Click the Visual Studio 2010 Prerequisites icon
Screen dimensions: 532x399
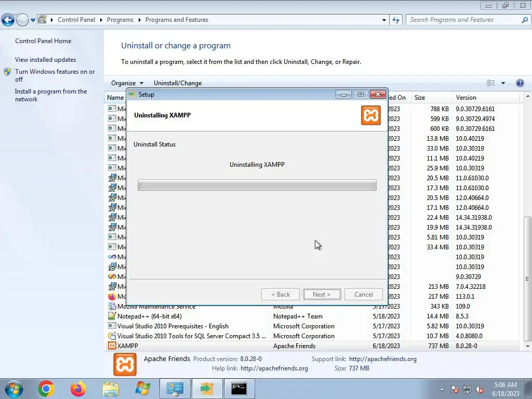(112, 326)
